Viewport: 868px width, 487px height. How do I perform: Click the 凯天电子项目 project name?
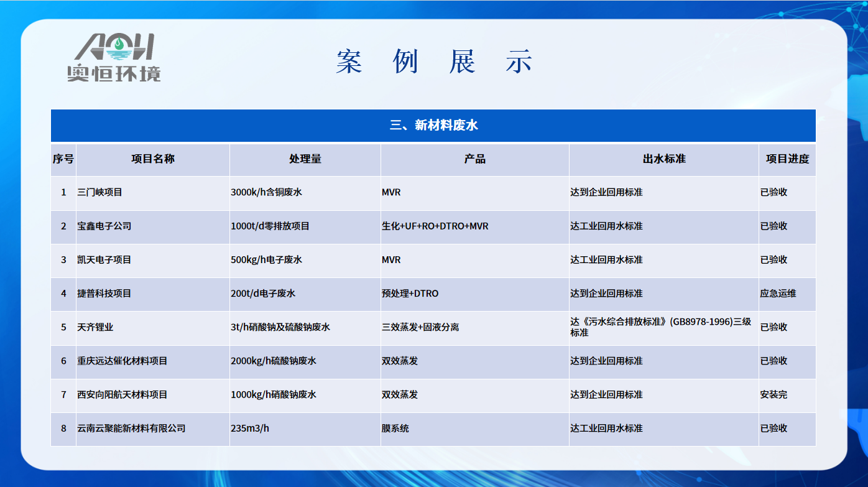pos(104,260)
